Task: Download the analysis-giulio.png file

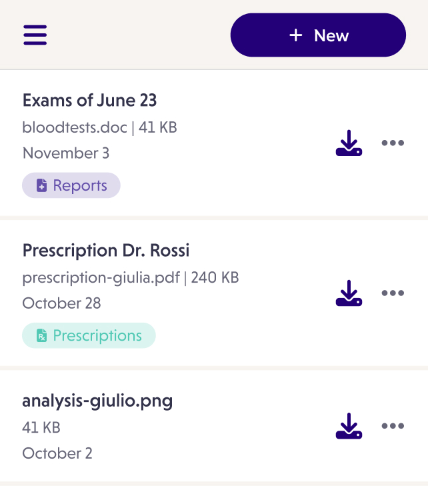Action: click(349, 427)
